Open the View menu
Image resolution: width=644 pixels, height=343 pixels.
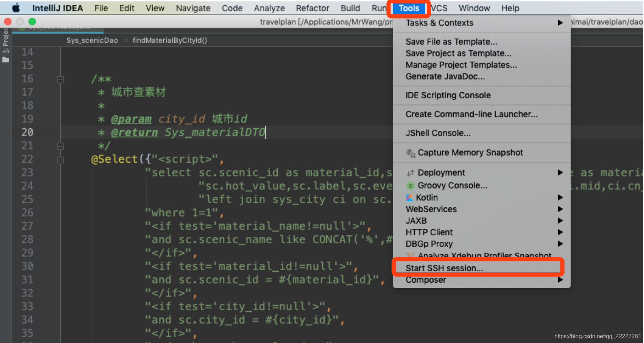155,8
